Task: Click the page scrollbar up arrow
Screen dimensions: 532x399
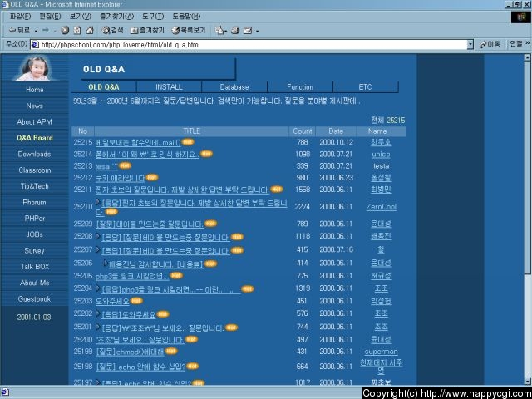Action: 528,58
